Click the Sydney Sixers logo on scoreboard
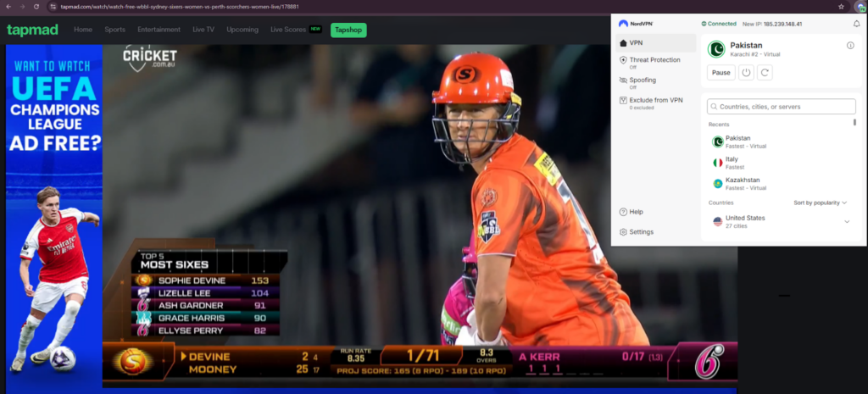 coord(709,361)
